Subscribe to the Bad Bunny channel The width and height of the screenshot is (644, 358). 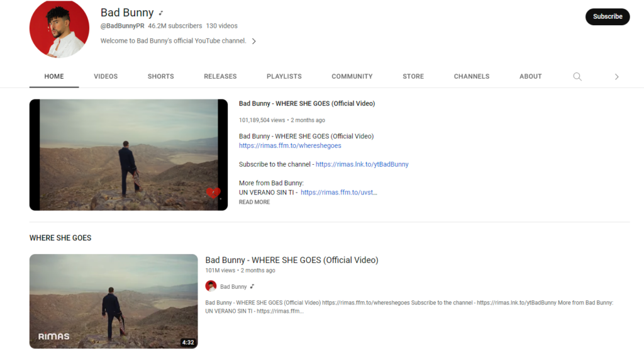[x=608, y=17]
